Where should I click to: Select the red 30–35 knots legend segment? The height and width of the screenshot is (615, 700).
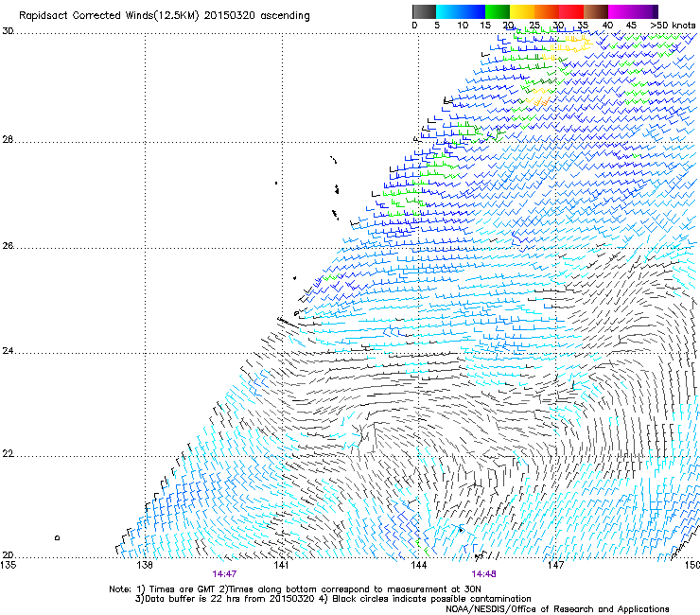point(571,11)
